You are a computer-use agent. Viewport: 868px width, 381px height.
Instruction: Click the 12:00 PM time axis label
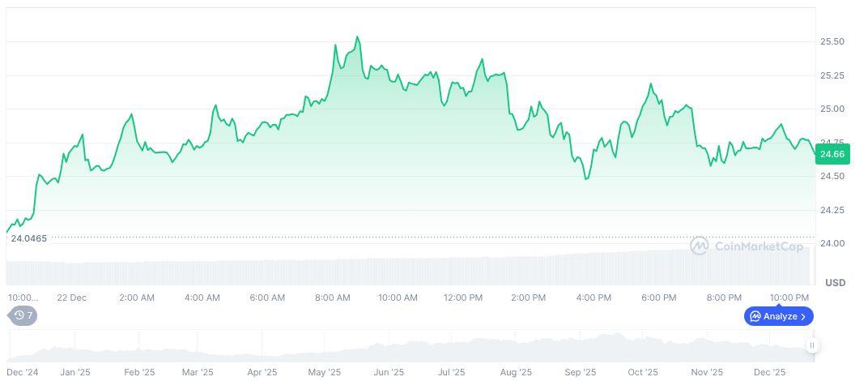point(463,298)
